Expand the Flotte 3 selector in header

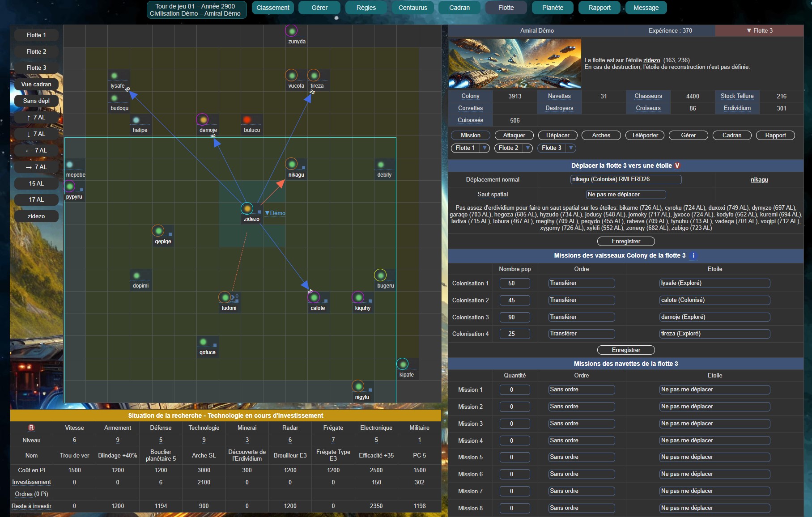coord(759,30)
